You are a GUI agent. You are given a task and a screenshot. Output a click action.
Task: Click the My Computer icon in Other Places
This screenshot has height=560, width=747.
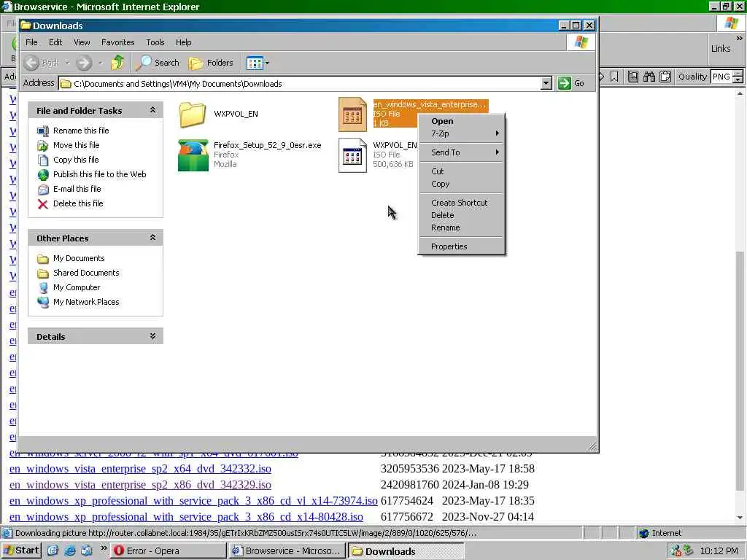[43, 287]
